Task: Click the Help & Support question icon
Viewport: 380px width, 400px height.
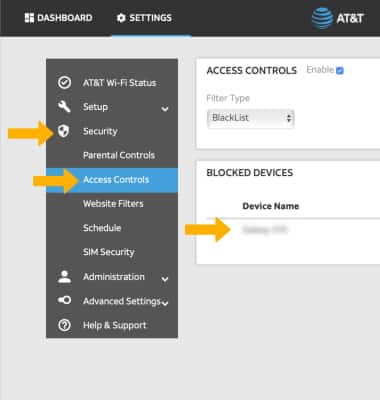Action: (x=64, y=325)
